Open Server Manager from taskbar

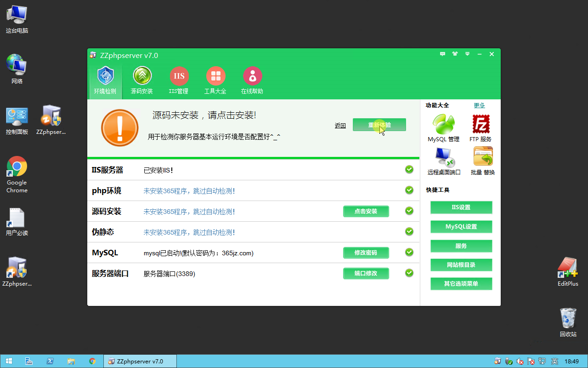[28, 361]
